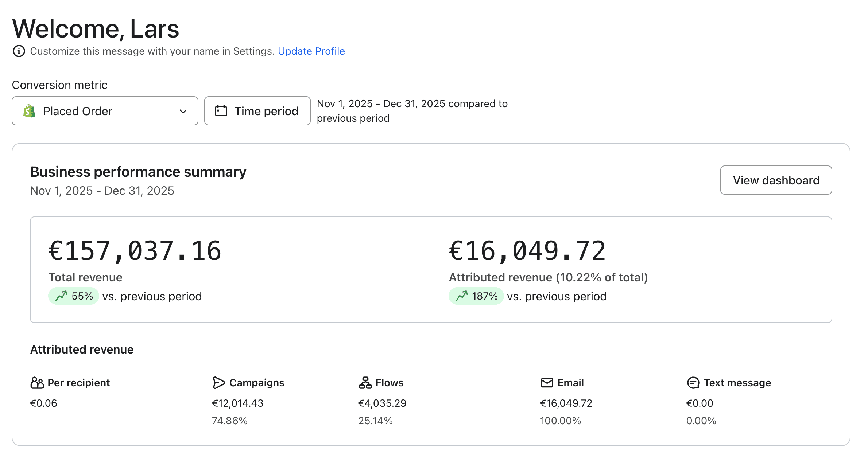Image resolution: width=868 pixels, height=457 pixels.
Task: Click the upward trend arrow beside 55%
Action: (61, 296)
